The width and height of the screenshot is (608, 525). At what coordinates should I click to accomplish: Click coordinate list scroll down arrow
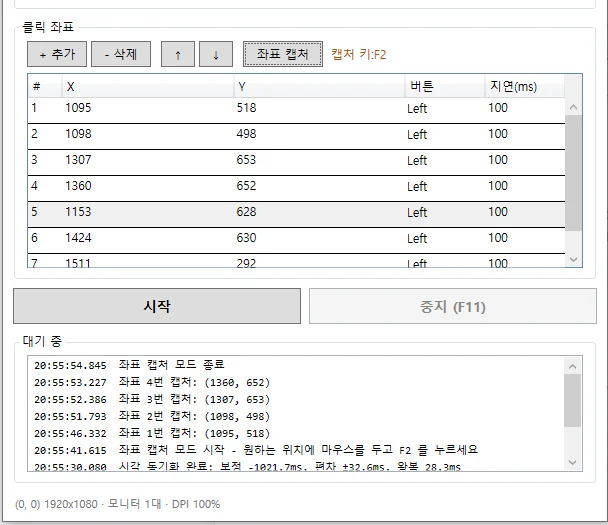pos(573,259)
